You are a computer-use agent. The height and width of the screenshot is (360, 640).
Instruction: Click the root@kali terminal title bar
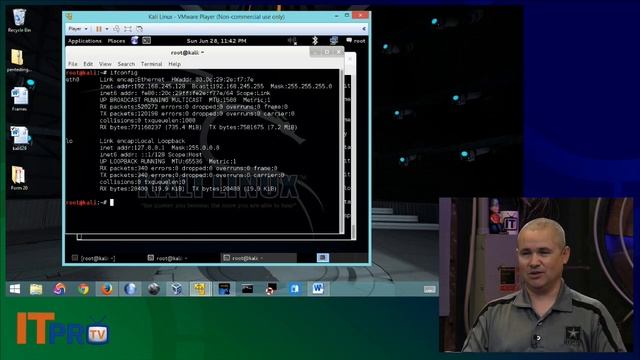pyautogui.click(x=188, y=53)
